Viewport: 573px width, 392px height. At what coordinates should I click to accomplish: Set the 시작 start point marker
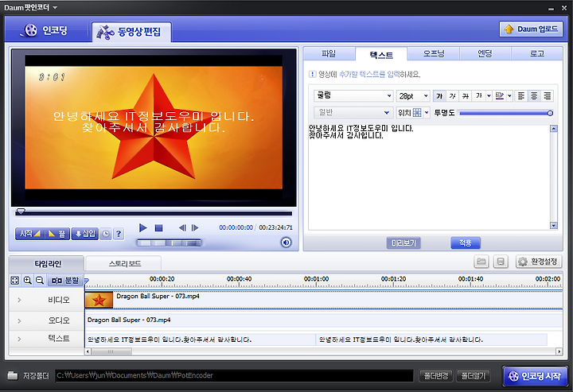29,234
